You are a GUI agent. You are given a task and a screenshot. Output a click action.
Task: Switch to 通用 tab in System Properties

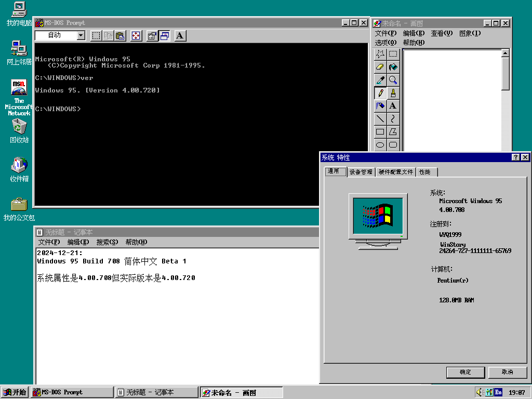pyautogui.click(x=335, y=171)
